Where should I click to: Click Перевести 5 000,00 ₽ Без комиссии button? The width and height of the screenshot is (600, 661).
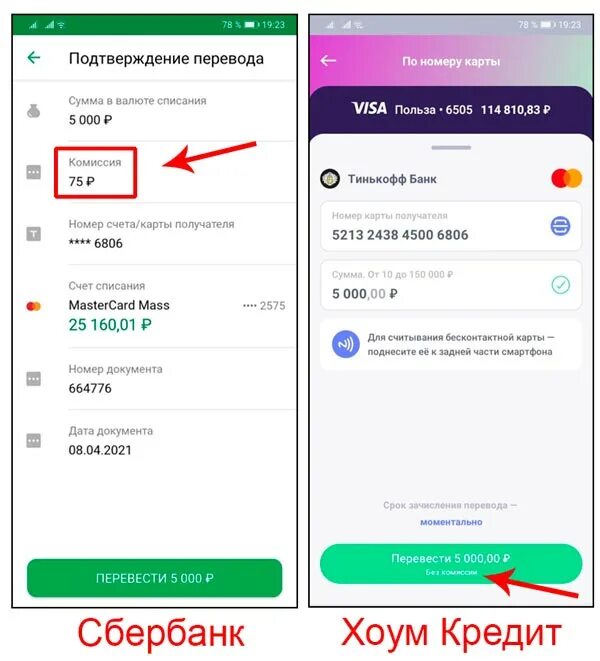pos(451,564)
